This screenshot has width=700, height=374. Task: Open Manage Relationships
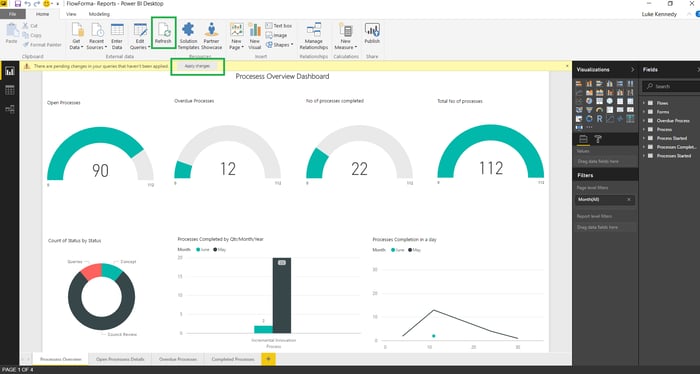pos(313,36)
